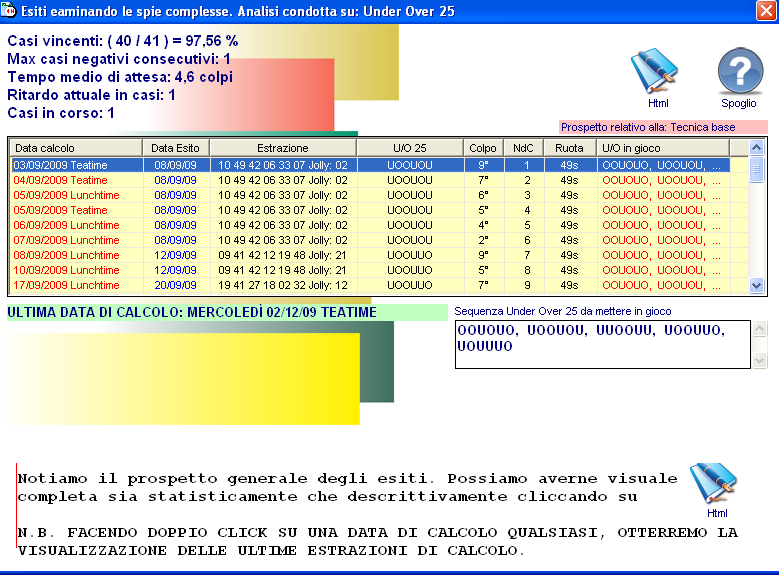This screenshot has height=575, width=779.
Task: Click NdC value 6 cell
Action: pos(527,240)
